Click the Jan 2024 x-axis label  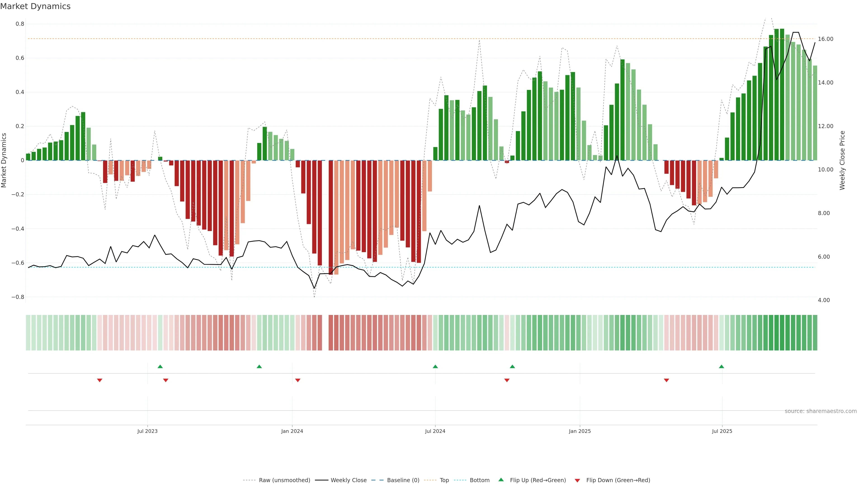click(x=292, y=431)
